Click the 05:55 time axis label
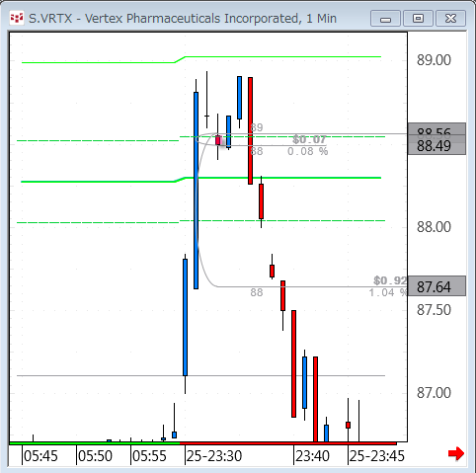The height and width of the screenshot is (473, 476). click(x=149, y=456)
